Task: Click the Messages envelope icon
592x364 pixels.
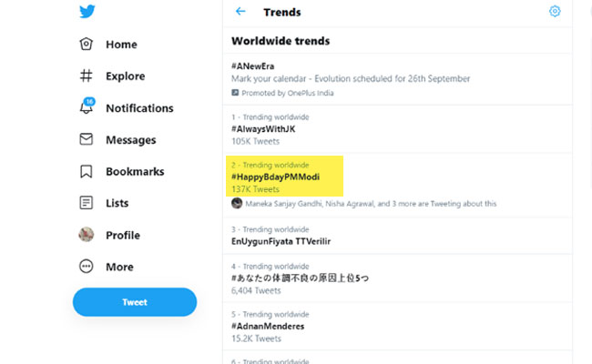Action: pyautogui.click(x=87, y=140)
